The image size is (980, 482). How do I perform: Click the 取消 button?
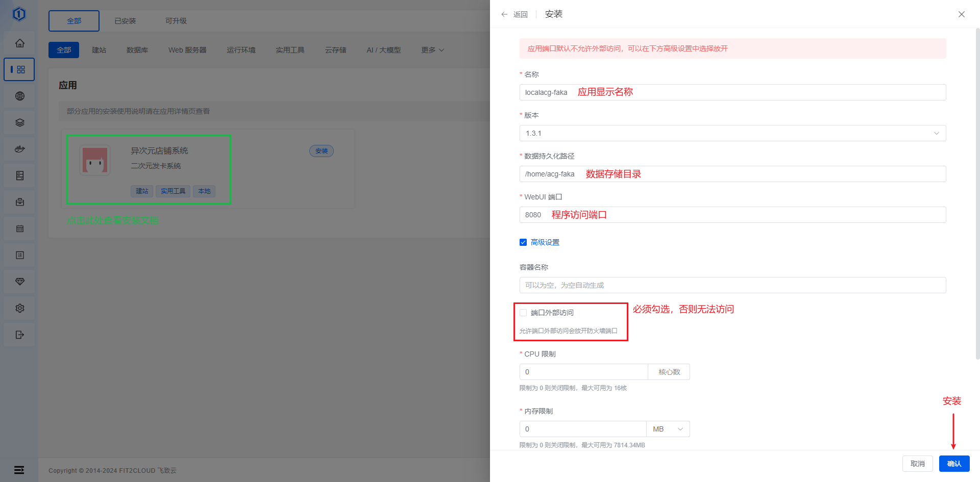(x=917, y=464)
